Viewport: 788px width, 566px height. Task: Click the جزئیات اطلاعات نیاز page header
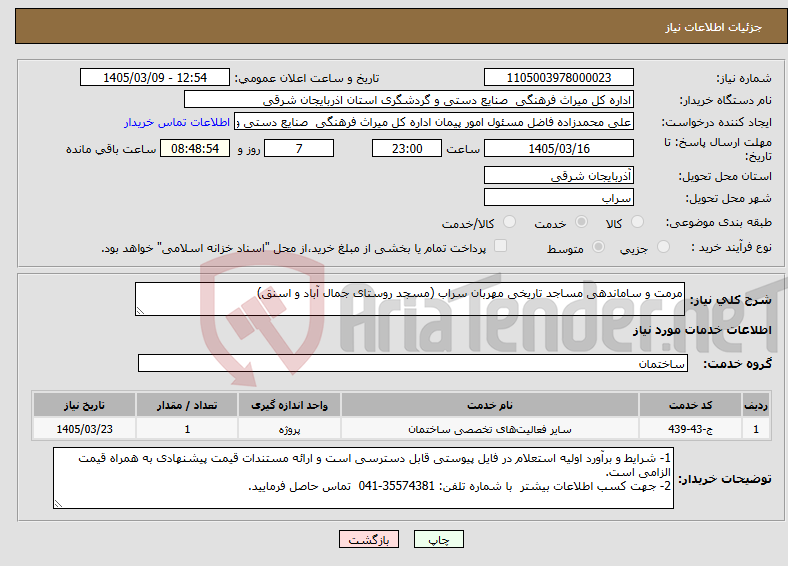click(x=714, y=27)
